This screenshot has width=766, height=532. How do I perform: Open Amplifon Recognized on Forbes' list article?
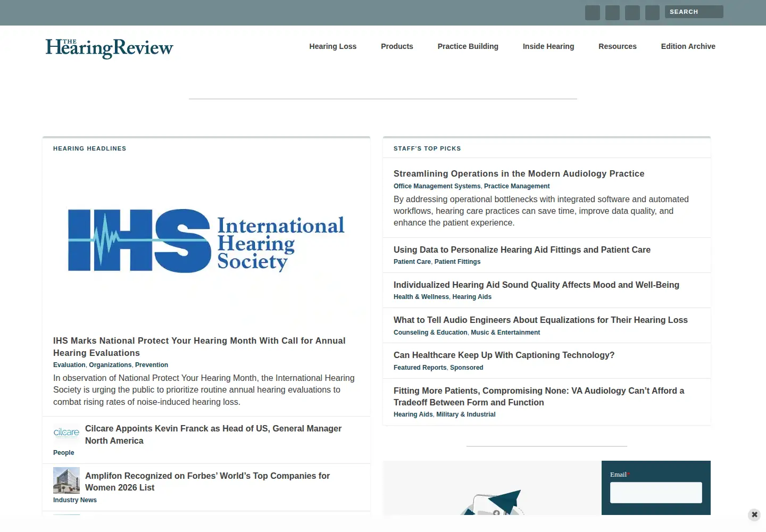207,481
